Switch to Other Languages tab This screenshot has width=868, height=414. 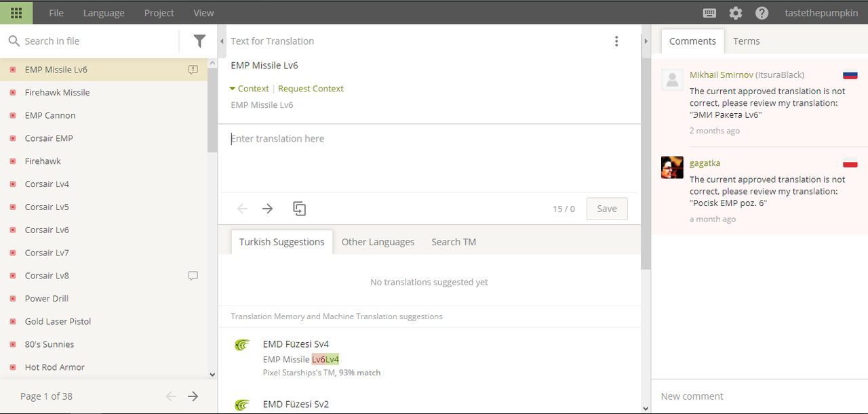point(378,242)
